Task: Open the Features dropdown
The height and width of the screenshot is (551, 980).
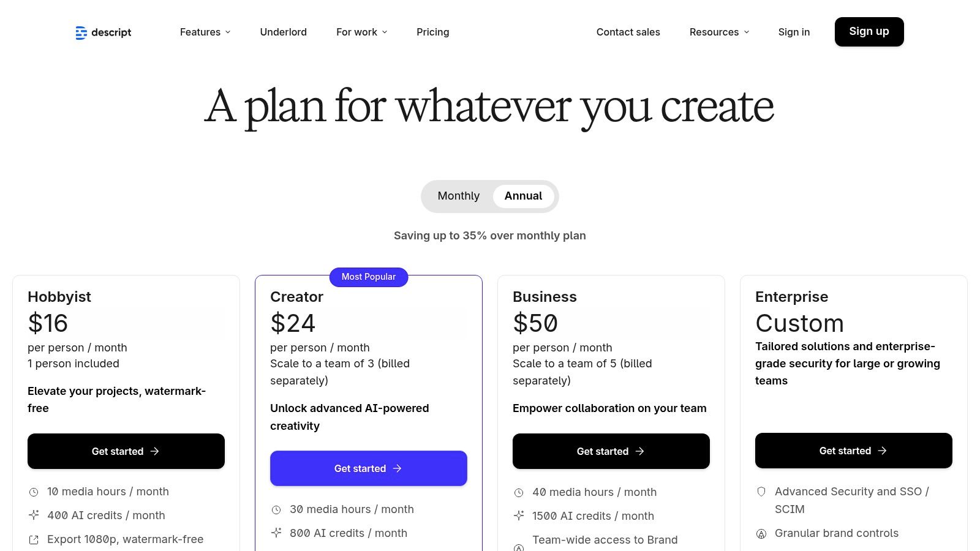Action: coord(205,32)
